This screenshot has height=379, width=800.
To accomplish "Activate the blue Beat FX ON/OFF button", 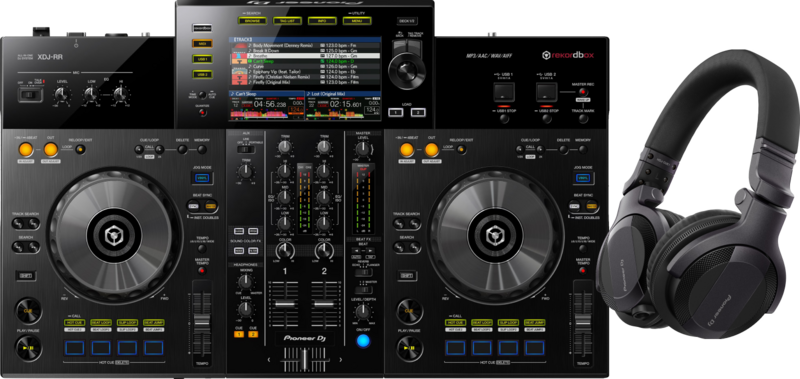I will (x=363, y=341).
